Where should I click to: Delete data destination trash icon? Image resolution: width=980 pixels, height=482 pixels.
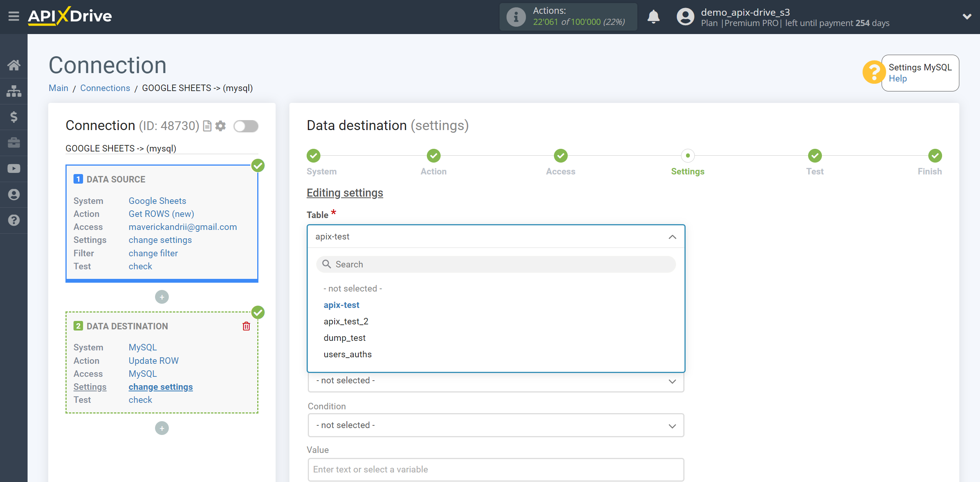246,326
